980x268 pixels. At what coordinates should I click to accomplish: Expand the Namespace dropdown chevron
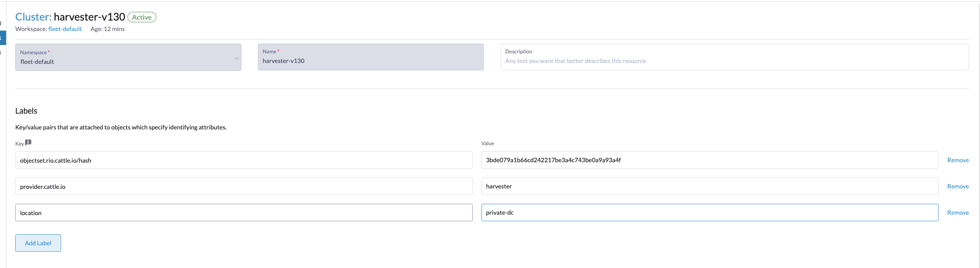click(x=236, y=58)
